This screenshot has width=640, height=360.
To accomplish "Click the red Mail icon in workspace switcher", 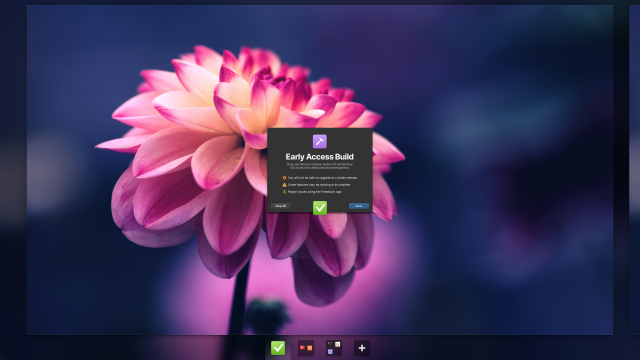I will (302, 348).
